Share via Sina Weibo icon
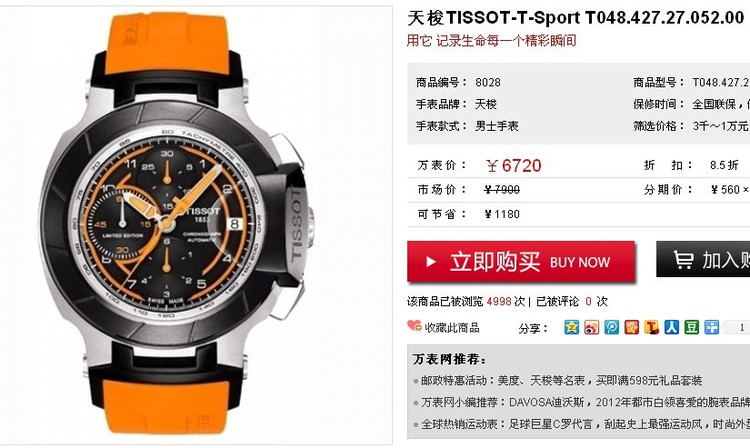Image resolution: width=750 pixels, height=448 pixels. pyautogui.click(x=592, y=328)
